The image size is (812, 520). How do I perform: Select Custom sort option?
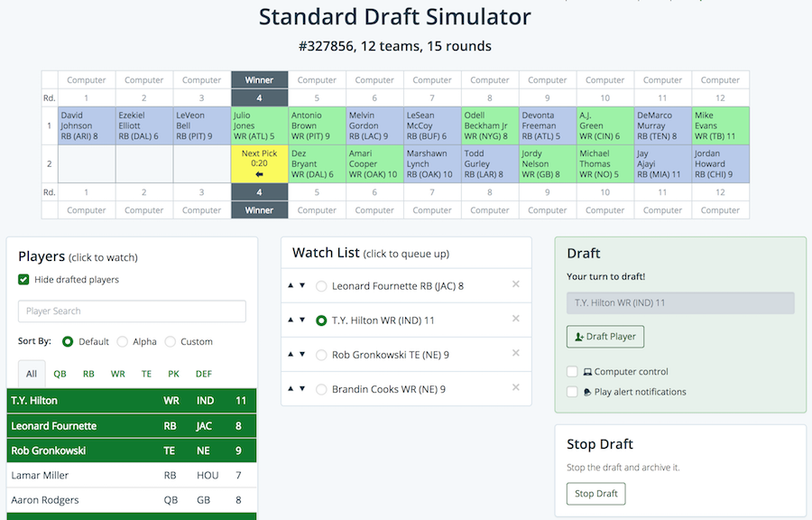pyautogui.click(x=171, y=342)
